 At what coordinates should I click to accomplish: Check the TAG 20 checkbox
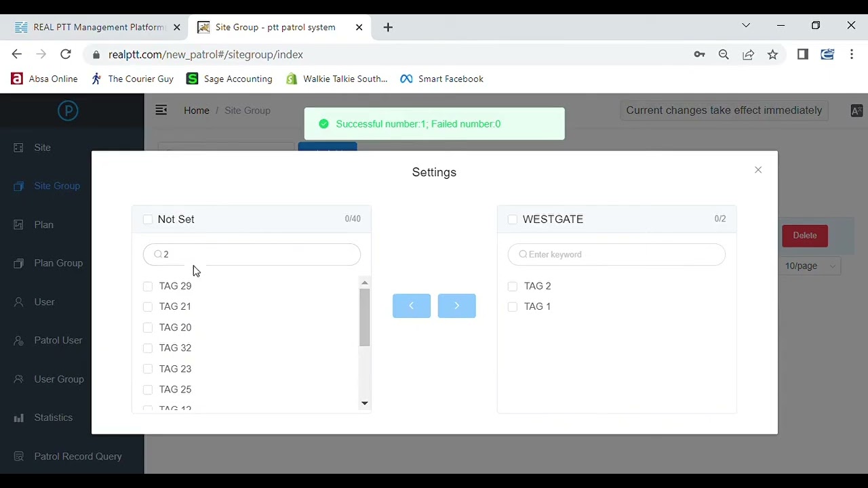[x=148, y=327]
